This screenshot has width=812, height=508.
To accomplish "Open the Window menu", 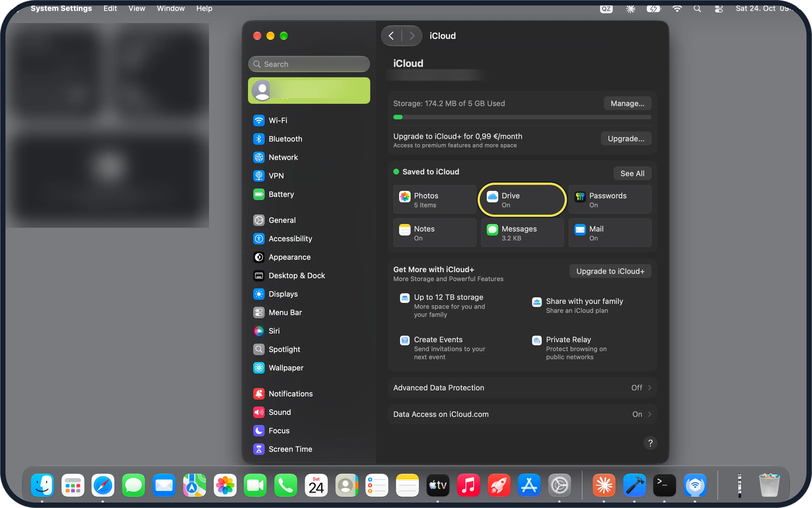I will click(171, 8).
